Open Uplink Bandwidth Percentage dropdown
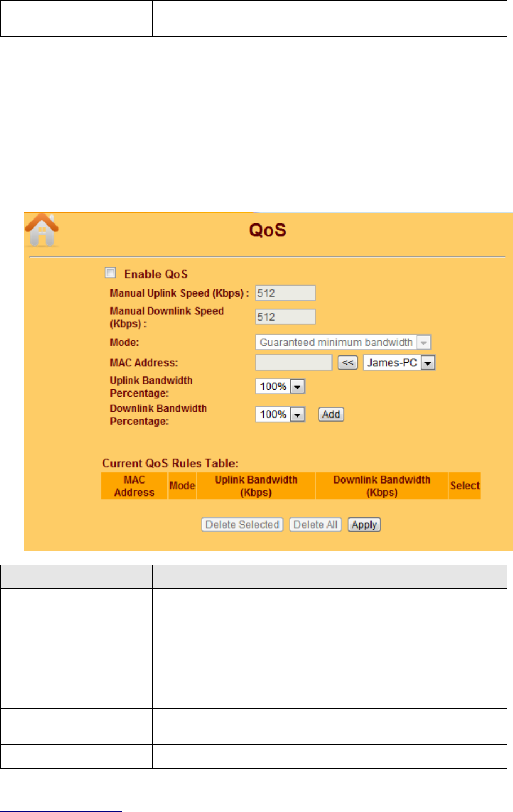This screenshot has width=513, height=812. [x=280, y=387]
